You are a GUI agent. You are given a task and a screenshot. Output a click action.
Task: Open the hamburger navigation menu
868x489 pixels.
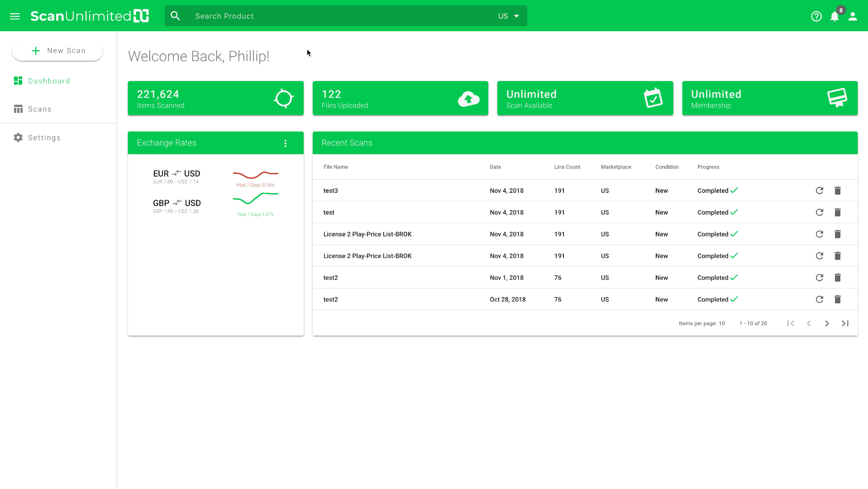[x=15, y=16]
